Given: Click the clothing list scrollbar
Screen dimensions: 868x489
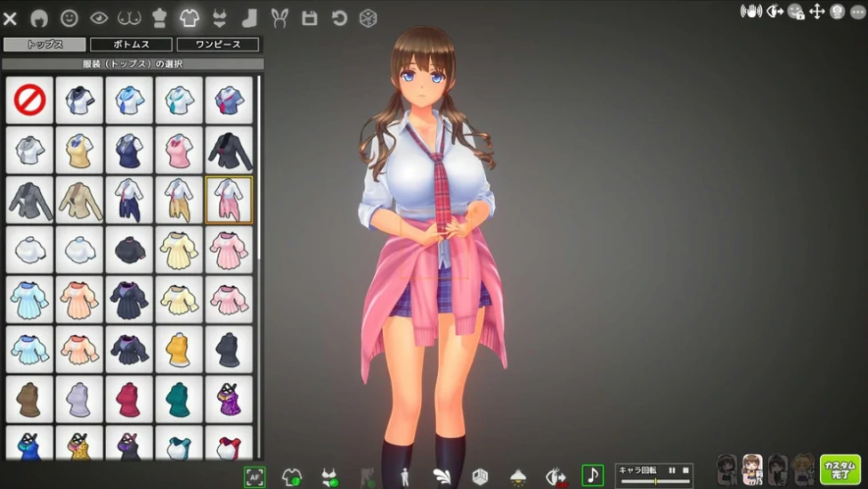Looking at the screenshot, I should point(258,167).
